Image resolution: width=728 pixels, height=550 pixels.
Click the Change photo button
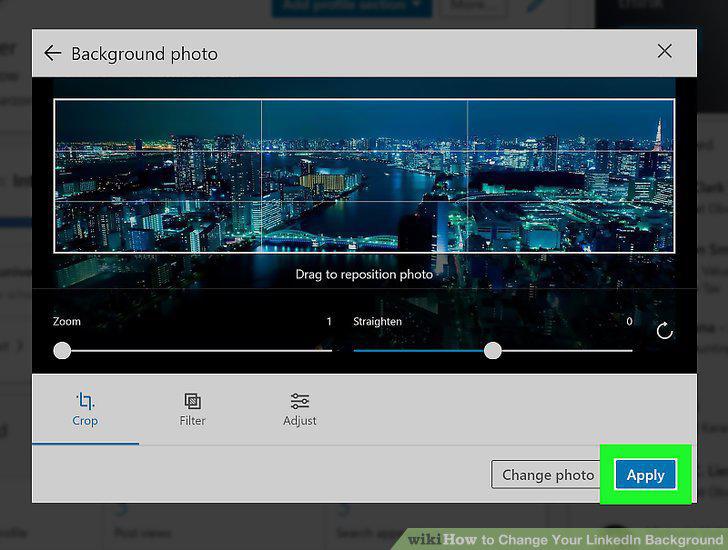pyautogui.click(x=548, y=475)
